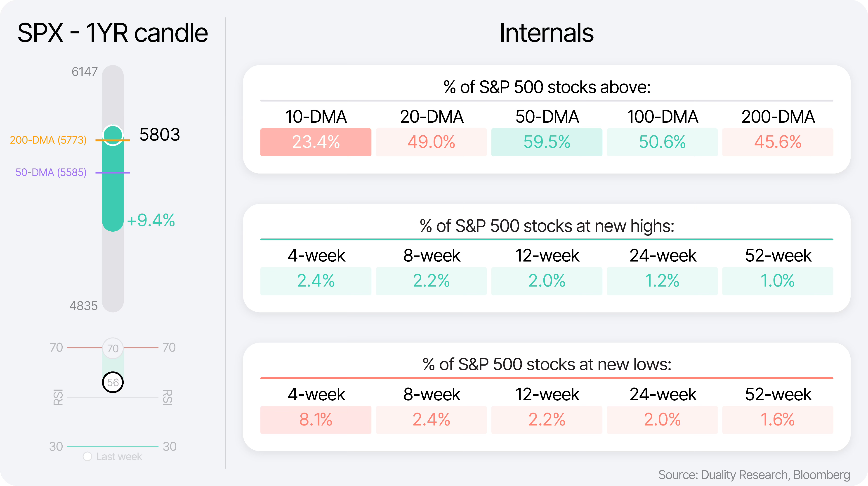Click the 50-DMA (5585) label

click(51, 172)
